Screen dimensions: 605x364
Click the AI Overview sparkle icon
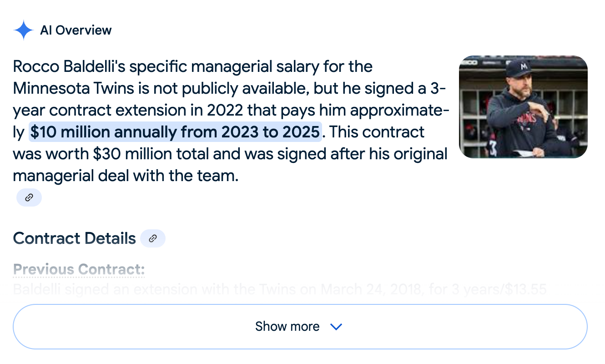pyautogui.click(x=23, y=30)
